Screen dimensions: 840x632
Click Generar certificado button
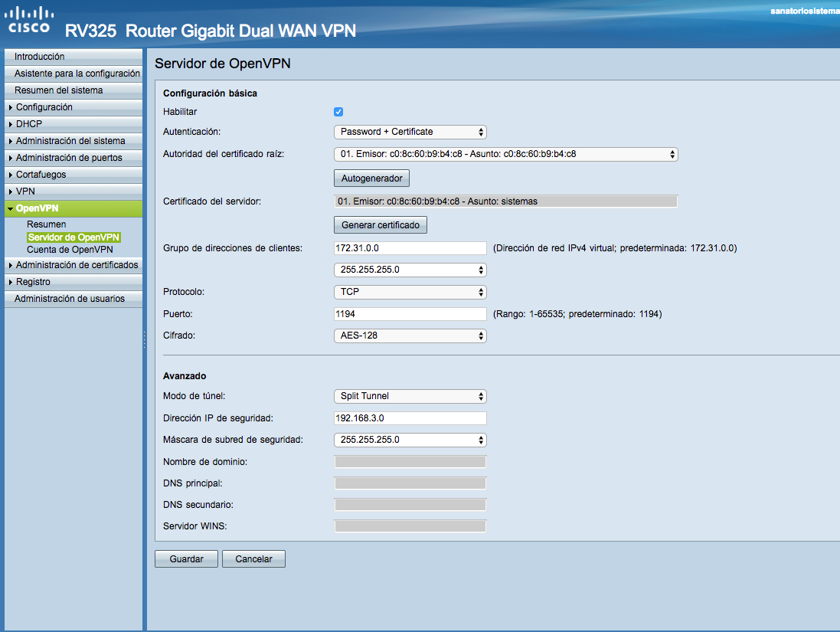click(x=380, y=225)
